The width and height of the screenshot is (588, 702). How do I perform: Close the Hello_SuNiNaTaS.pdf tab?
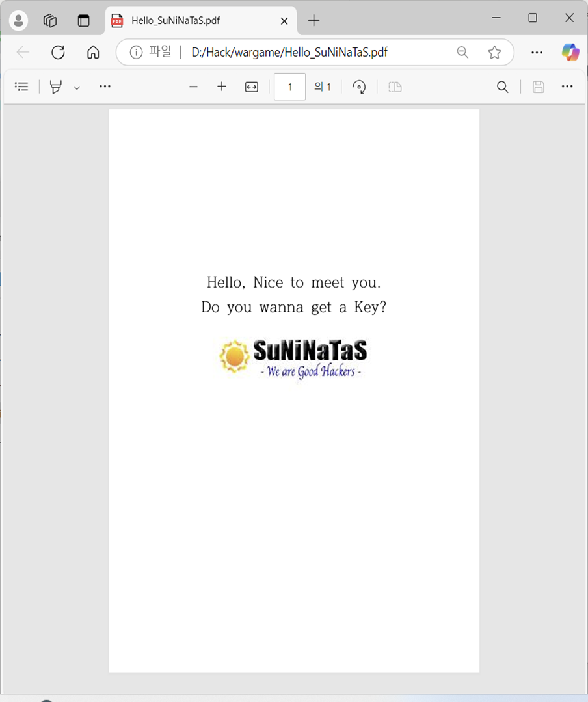point(284,21)
